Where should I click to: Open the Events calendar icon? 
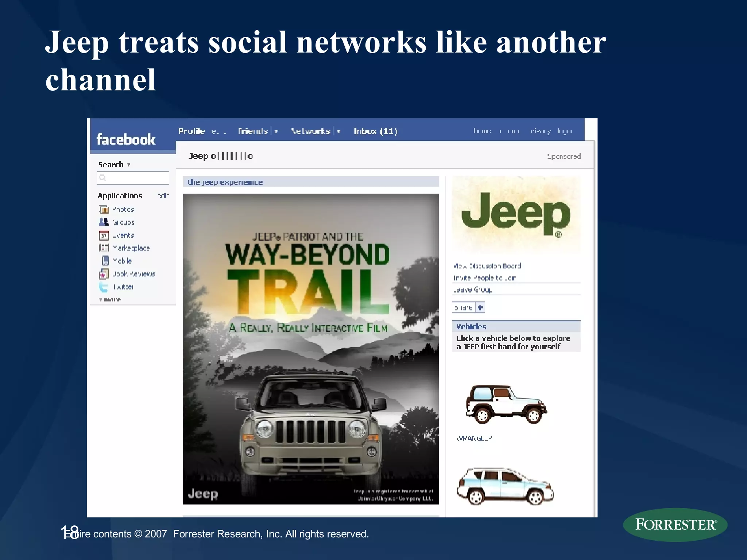point(104,235)
